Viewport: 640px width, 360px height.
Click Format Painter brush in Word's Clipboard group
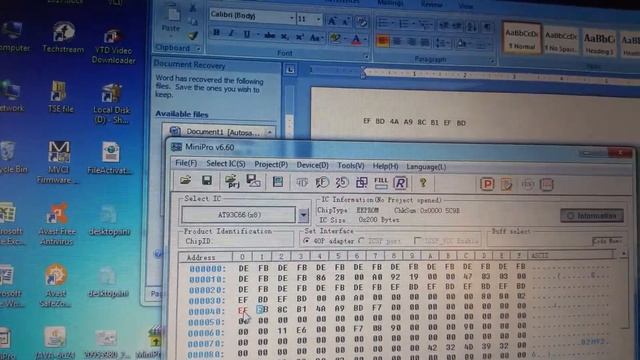[193, 36]
